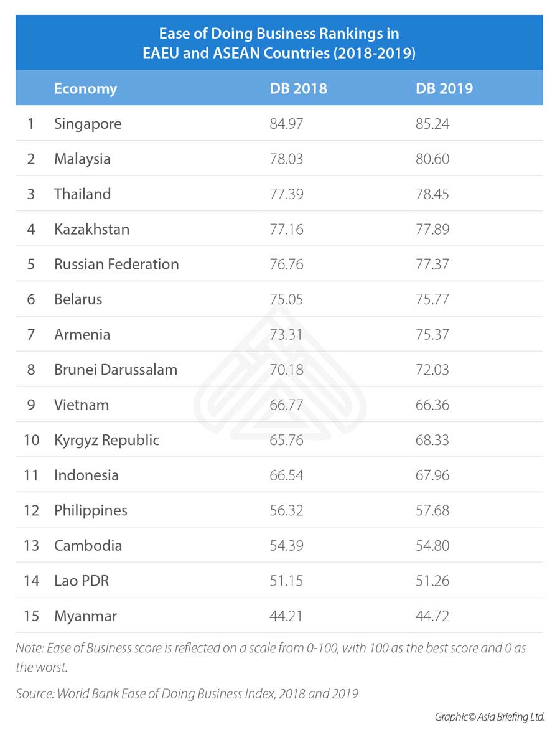Select the Brunei Darussalam economy cell

click(x=116, y=370)
